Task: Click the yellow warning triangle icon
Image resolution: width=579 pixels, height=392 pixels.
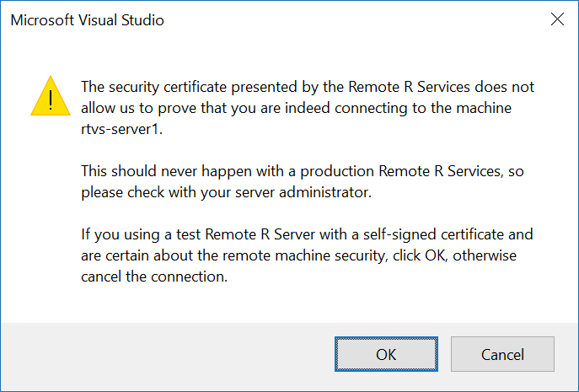Action: (51, 96)
